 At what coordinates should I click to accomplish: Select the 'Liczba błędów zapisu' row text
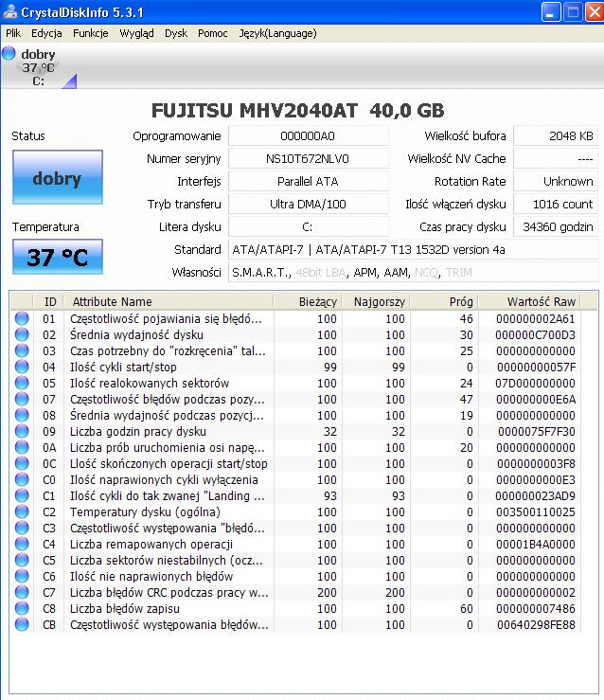pos(125,608)
